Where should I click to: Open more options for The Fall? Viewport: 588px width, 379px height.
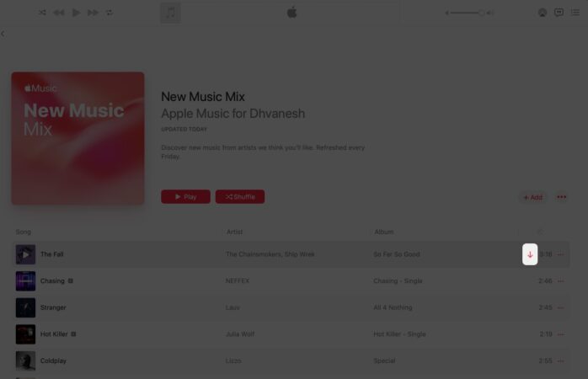coord(561,254)
